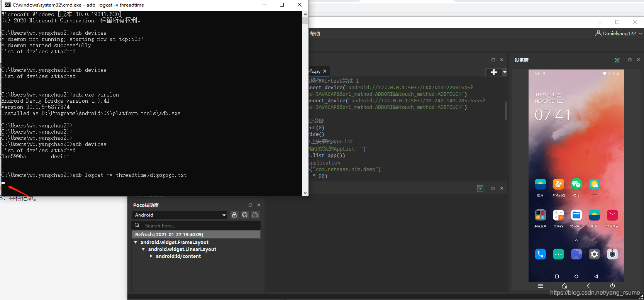Screen dimensions: 644x300
Task: Close the log panel
Action: pyautogui.click(x=502, y=188)
